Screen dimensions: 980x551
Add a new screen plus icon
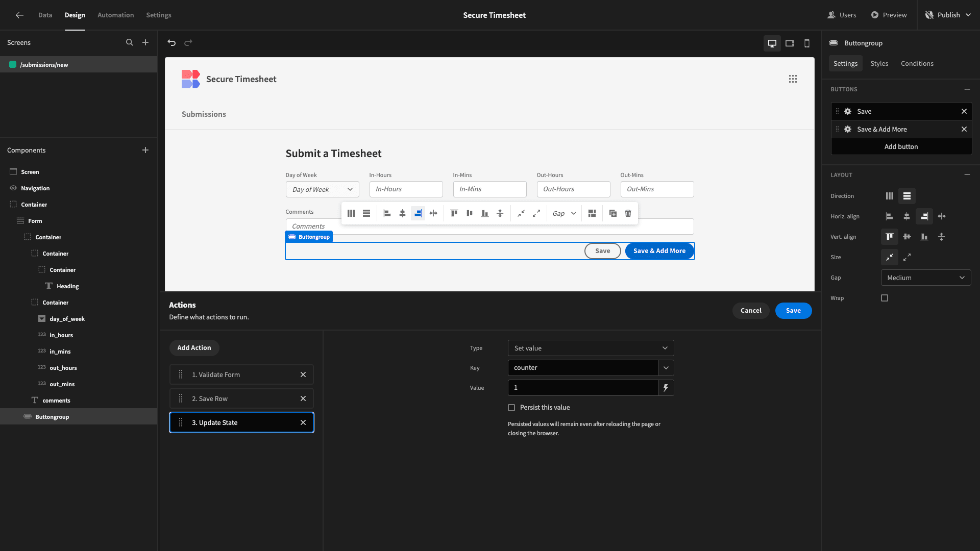[145, 43]
